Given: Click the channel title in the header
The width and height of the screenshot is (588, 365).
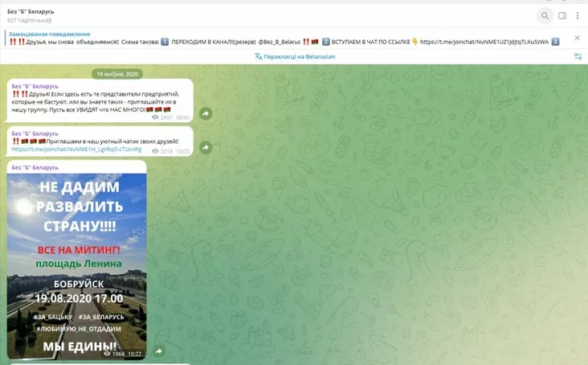Looking at the screenshot, I should coord(32,11).
